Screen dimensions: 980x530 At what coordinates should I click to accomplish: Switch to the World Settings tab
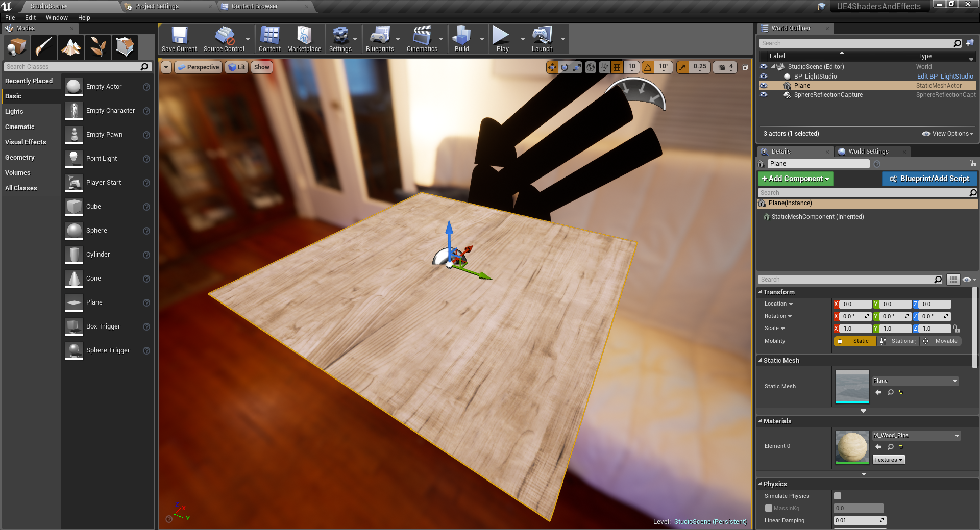(x=868, y=152)
